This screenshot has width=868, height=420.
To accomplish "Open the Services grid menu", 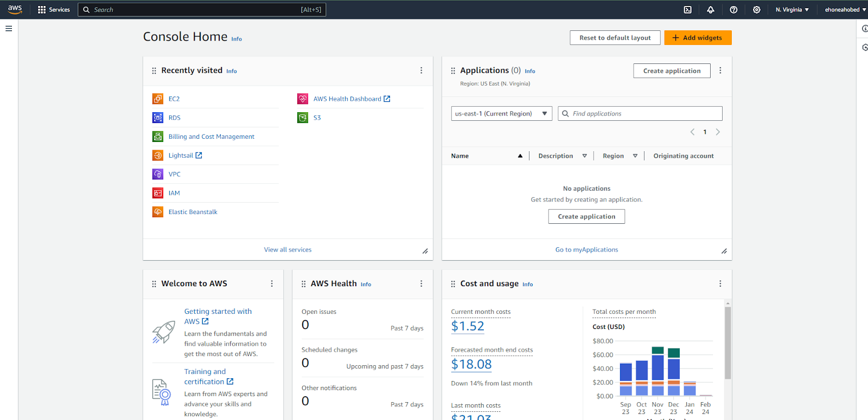I will coord(54,10).
